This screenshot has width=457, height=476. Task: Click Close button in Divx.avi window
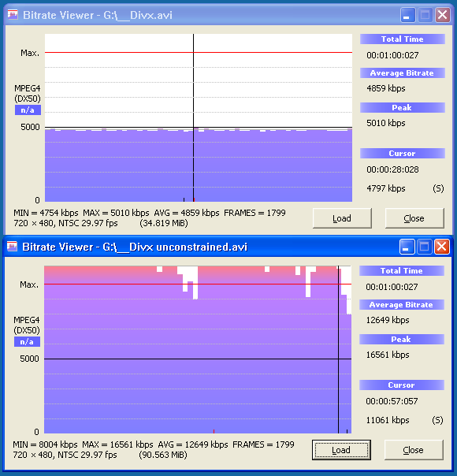point(414,218)
